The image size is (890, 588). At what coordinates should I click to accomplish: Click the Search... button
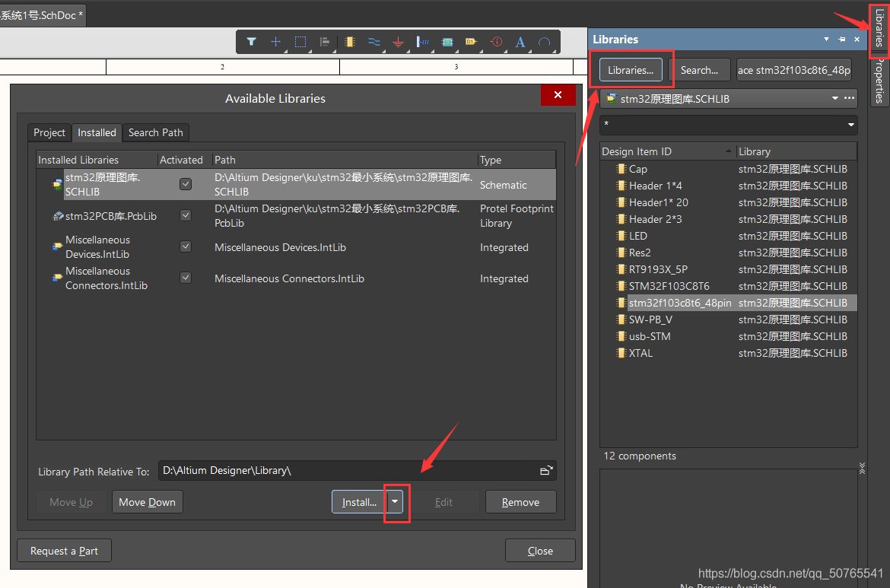pos(699,70)
